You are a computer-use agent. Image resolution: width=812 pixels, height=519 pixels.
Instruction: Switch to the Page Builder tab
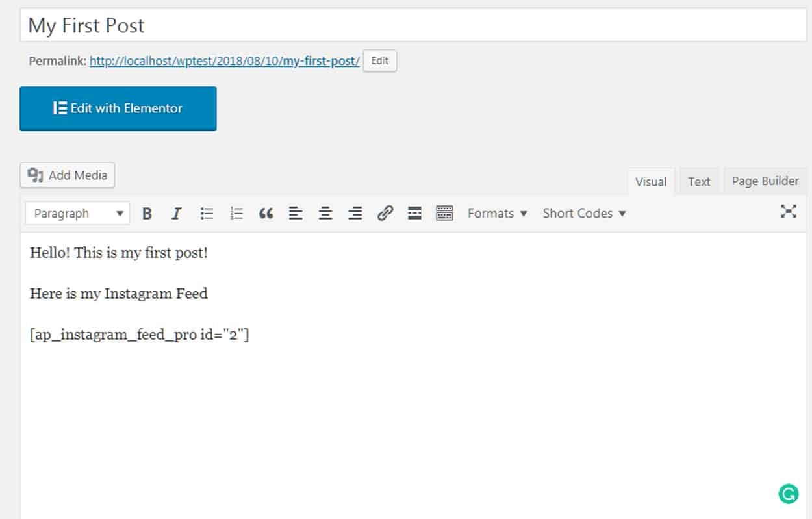765,181
